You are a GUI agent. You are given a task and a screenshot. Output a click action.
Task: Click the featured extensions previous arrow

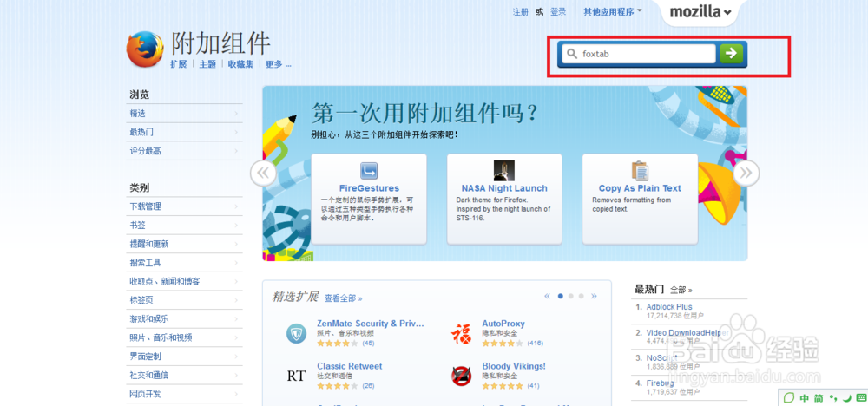[x=547, y=296]
